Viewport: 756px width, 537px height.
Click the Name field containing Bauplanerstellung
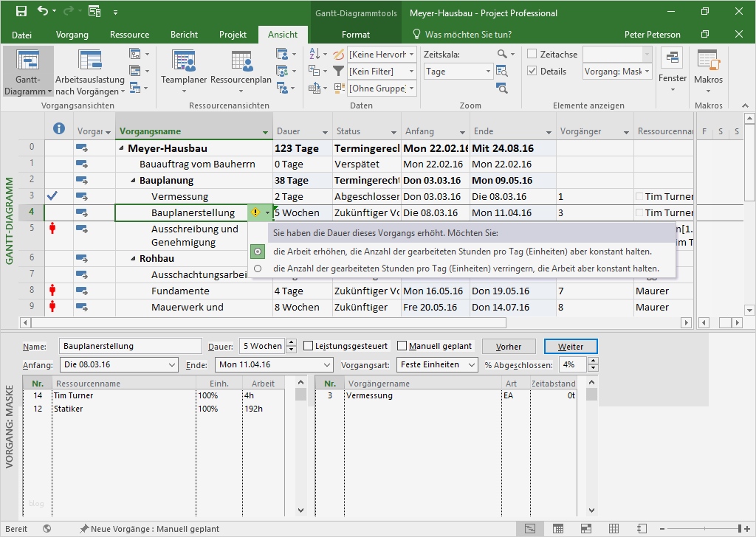click(x=130, y=346)
